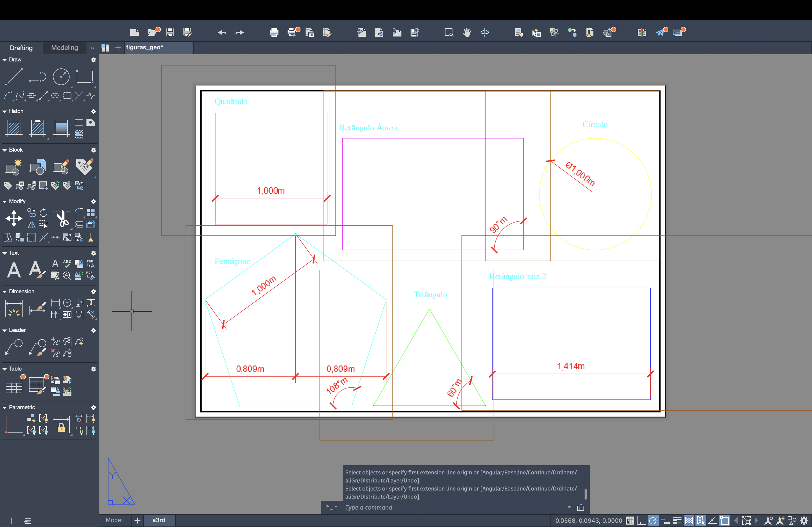
Task: Pick the Multiline Text tool
Action: (14, 270)
